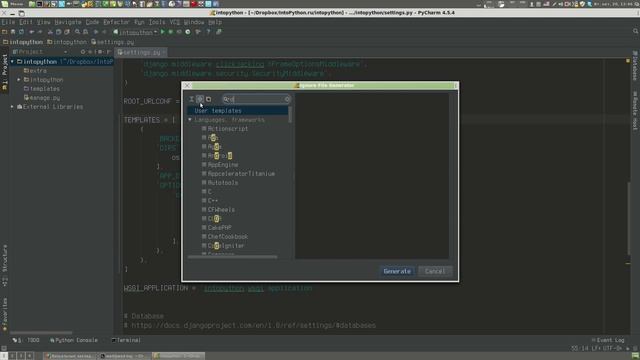The width and height of the screenshot is (640, 360).
Task: Open the Terminal tool window
Action: pyautogui.click(x=126, y=340)
